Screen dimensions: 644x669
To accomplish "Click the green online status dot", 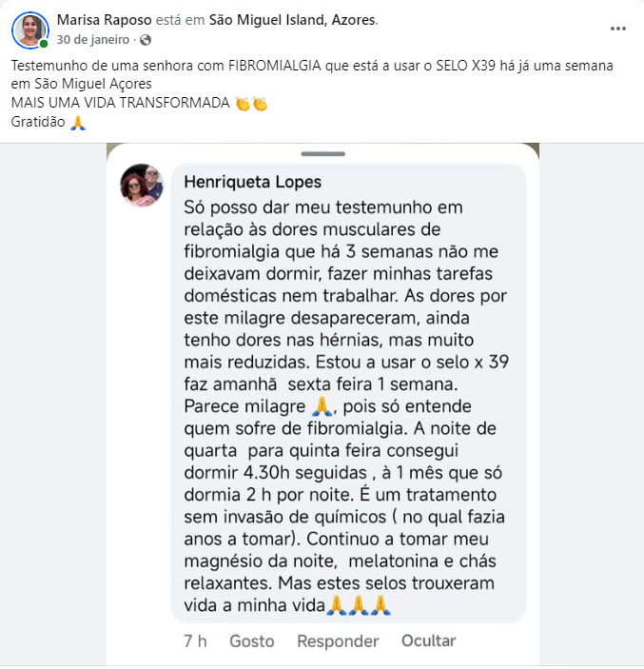I will coord(44,44).
